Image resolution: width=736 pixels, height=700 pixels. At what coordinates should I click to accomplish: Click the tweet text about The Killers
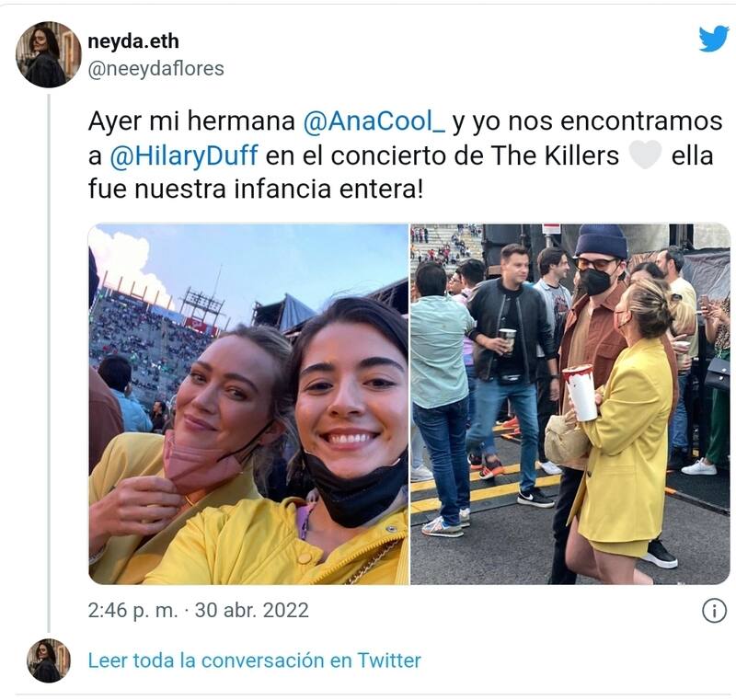405,155
